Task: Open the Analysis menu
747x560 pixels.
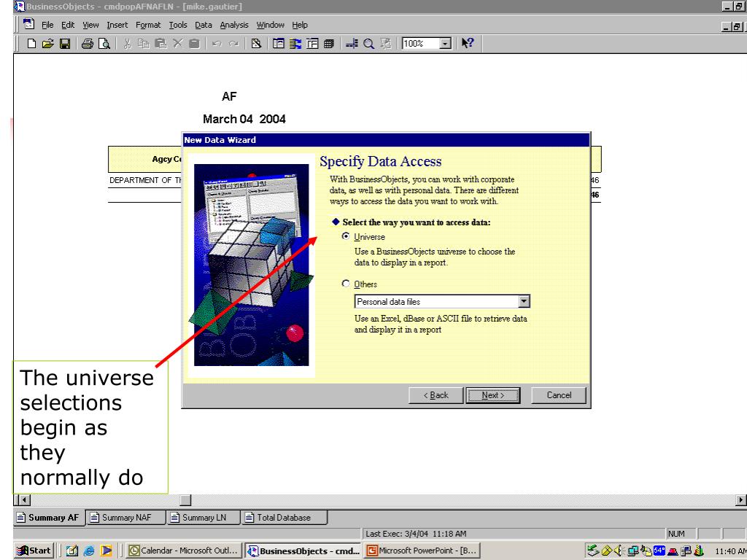Action: (x=234, y=25)
